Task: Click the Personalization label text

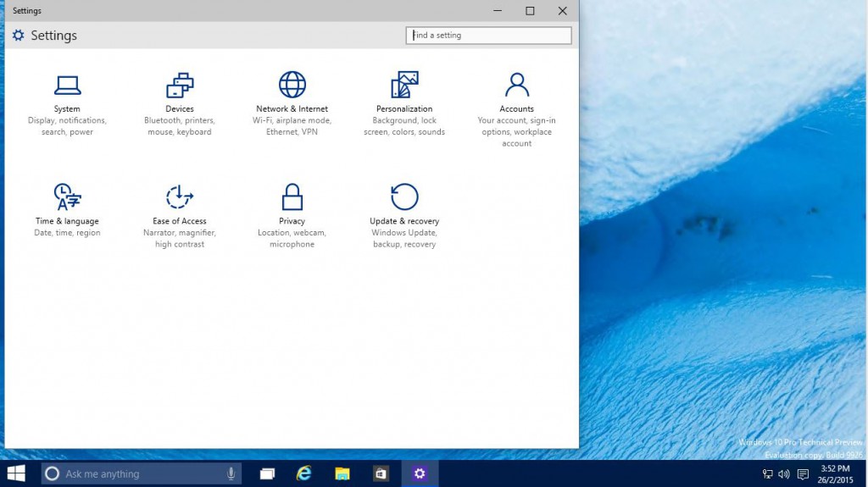Action: 404,109
